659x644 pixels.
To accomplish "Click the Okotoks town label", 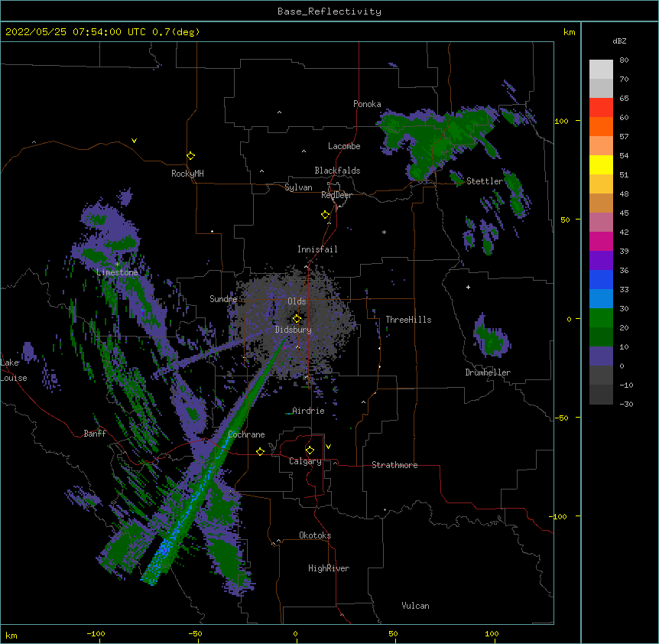I will coord(315,535).
